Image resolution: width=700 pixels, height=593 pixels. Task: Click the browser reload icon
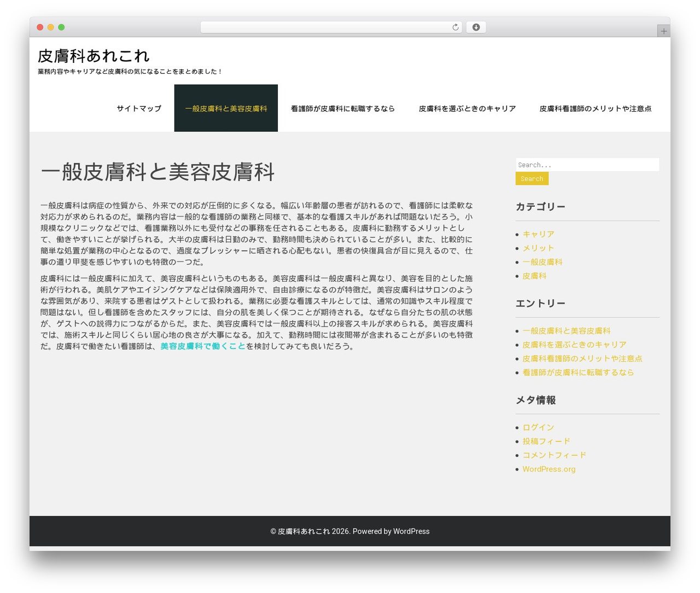click(456, 27)
